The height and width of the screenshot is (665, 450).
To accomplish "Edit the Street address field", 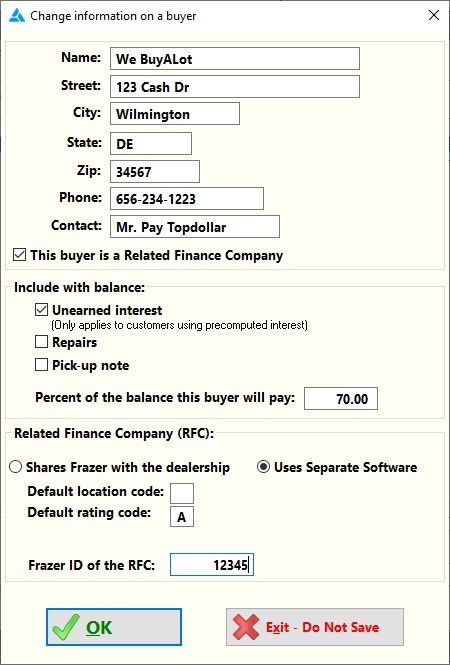I will 235,87.
